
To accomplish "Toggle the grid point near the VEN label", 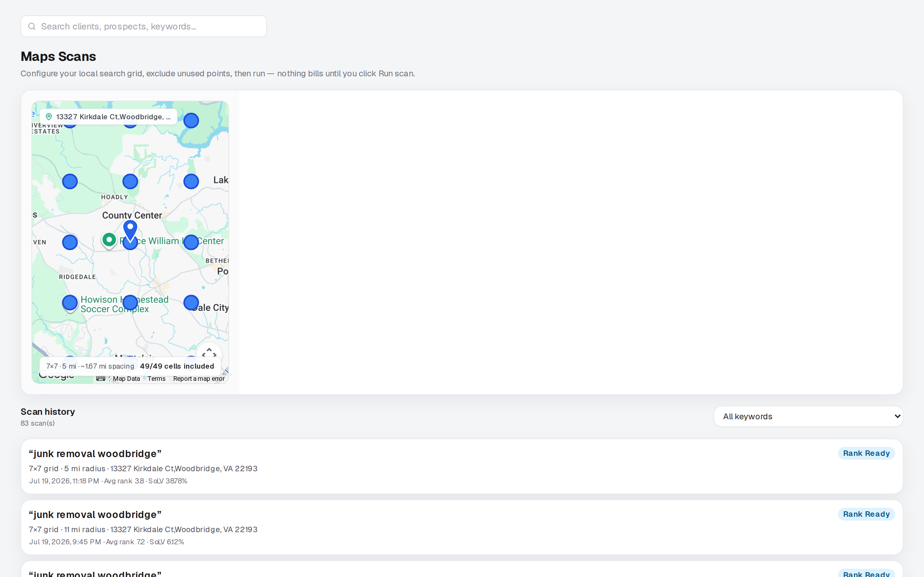I will click(x=70, y=242).
